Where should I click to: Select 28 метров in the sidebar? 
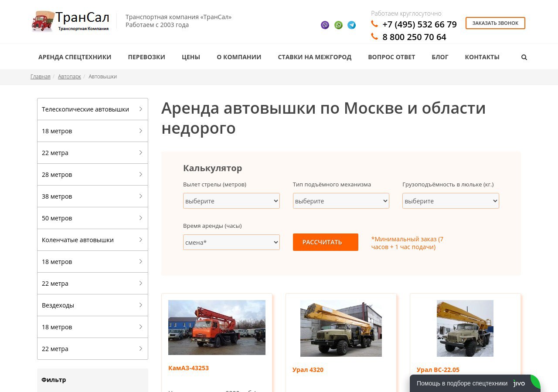tap(92, 175)
